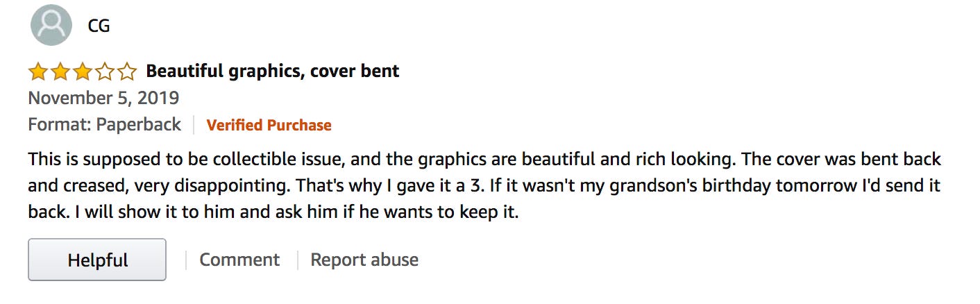Click the review line starting 'and creased'

(x=484, y=186)
